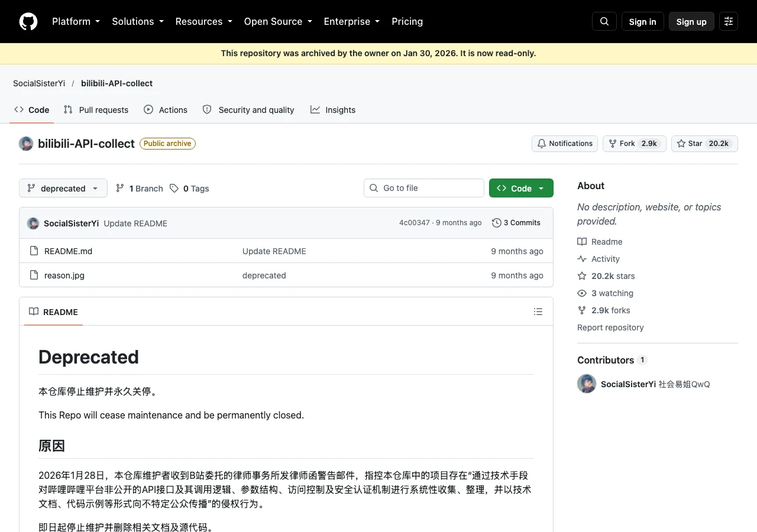757x532 pixels.
Task: Expand the Open Source menu
Action: point(278,21)
